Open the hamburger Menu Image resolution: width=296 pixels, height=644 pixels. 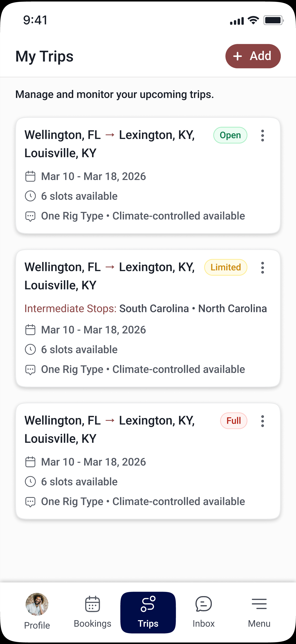[x=259, y=611]
